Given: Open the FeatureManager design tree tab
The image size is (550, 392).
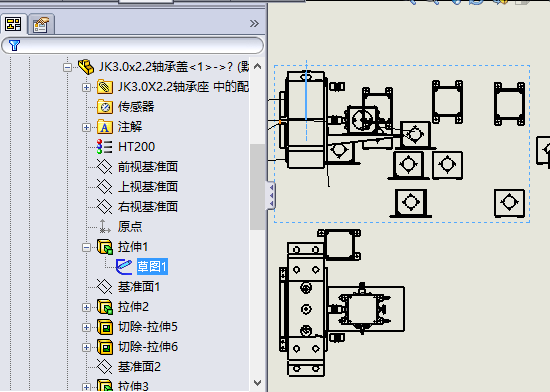Looking at the screenshot, I should pos(13,25).
